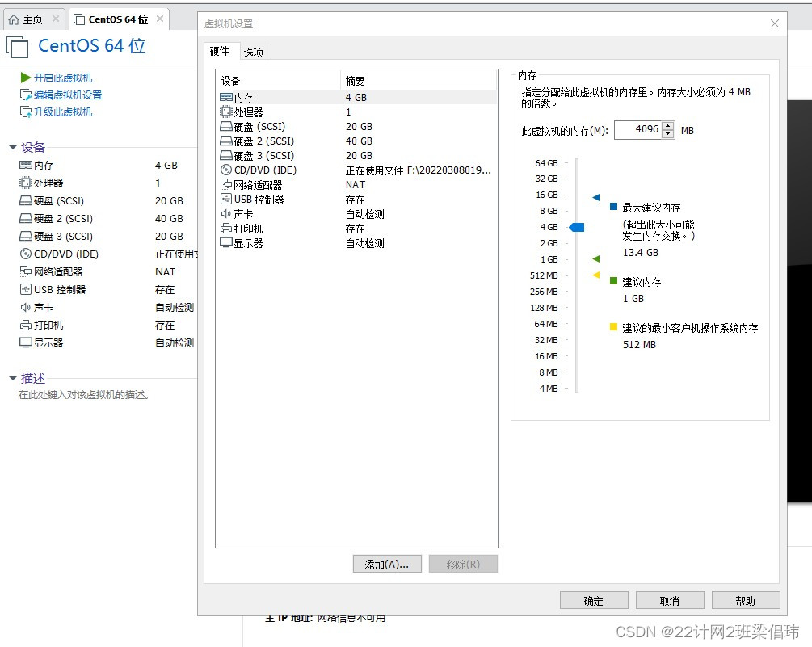Screen dimensions: 812x647
Task: Click sidebar CD/DVD (IDE) icon in main window
Action: click(25, 254)
